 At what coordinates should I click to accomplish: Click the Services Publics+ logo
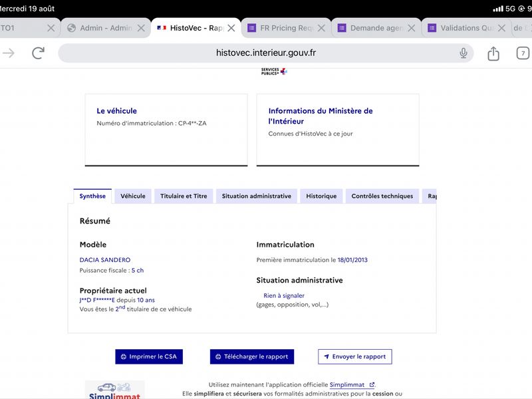click(274, 71)
